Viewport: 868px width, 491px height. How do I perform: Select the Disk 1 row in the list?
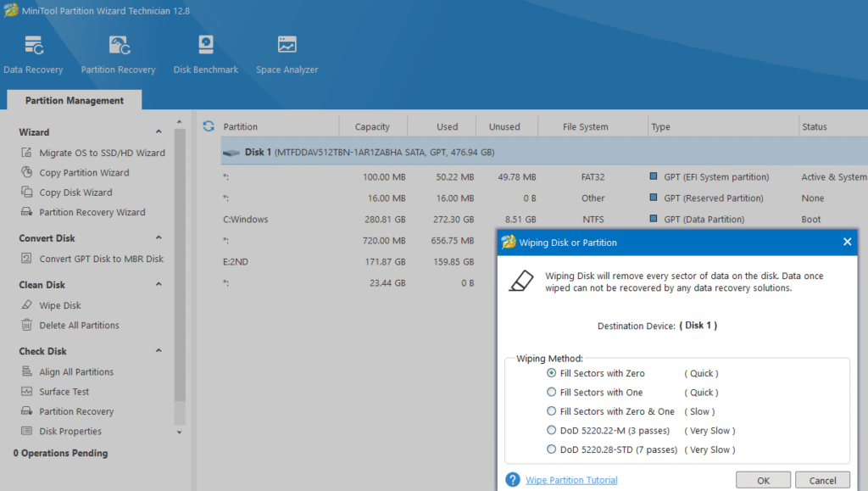(x=544, y=153)
